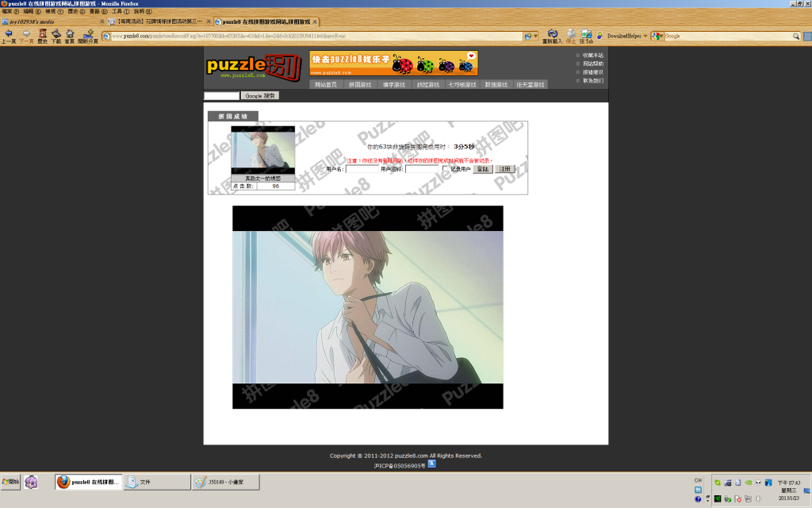Go forward with the 下一頁 arrow
Viewport: 812px width, 508px height.
tap(26, 35)
